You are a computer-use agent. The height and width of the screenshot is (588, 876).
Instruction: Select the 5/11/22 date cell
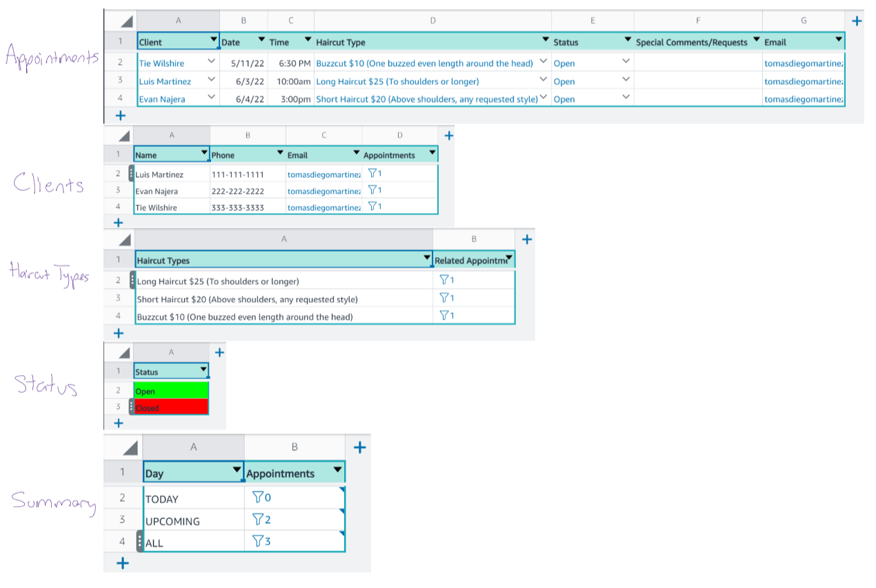243,63
